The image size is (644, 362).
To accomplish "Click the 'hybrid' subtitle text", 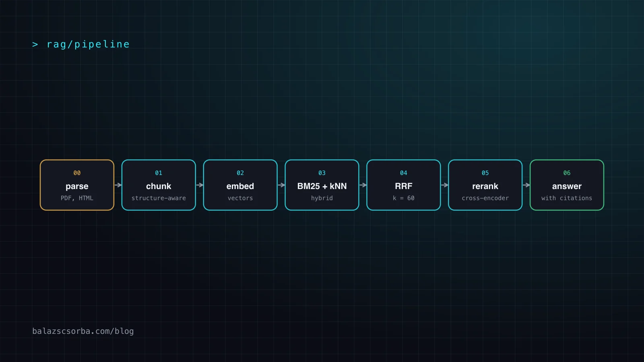I will coord(322,198).
